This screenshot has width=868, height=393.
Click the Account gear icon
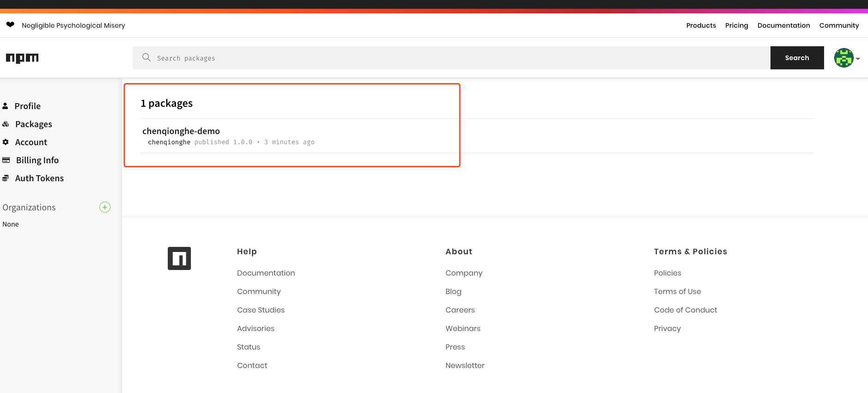tap(6, 142)
